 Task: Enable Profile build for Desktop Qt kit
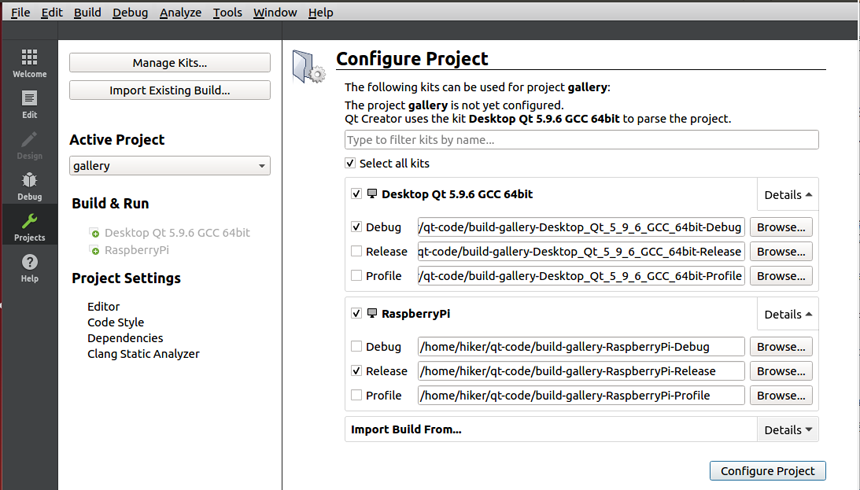pyautogui.click(x=357, y=275)
